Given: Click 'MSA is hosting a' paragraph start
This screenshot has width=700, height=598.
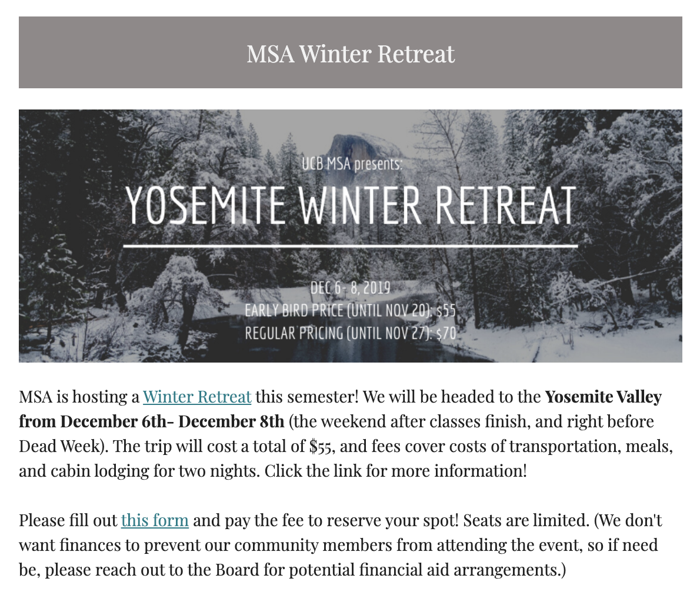Looking at the screenshot, I should 78,397.
